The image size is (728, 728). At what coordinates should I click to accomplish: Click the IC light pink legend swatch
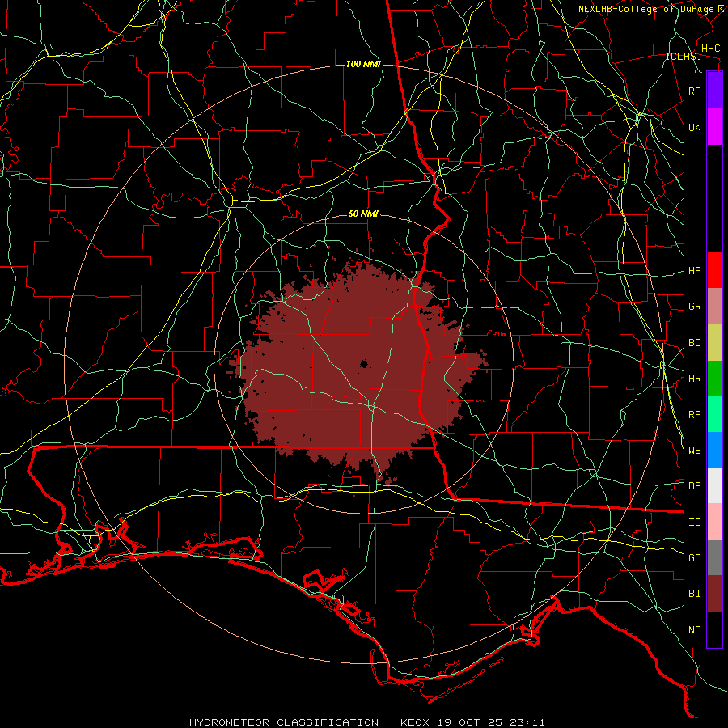(x=714, y=522)
